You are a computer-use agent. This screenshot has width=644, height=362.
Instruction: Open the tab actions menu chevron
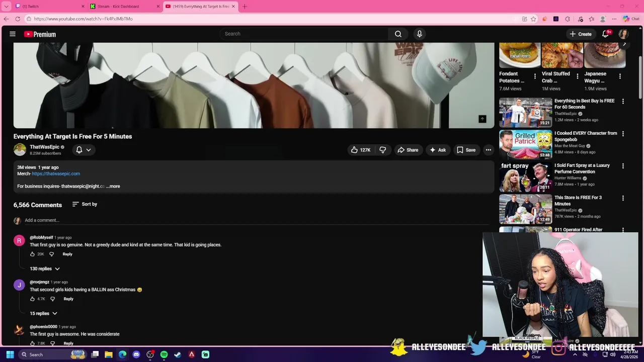click(6, 6)
